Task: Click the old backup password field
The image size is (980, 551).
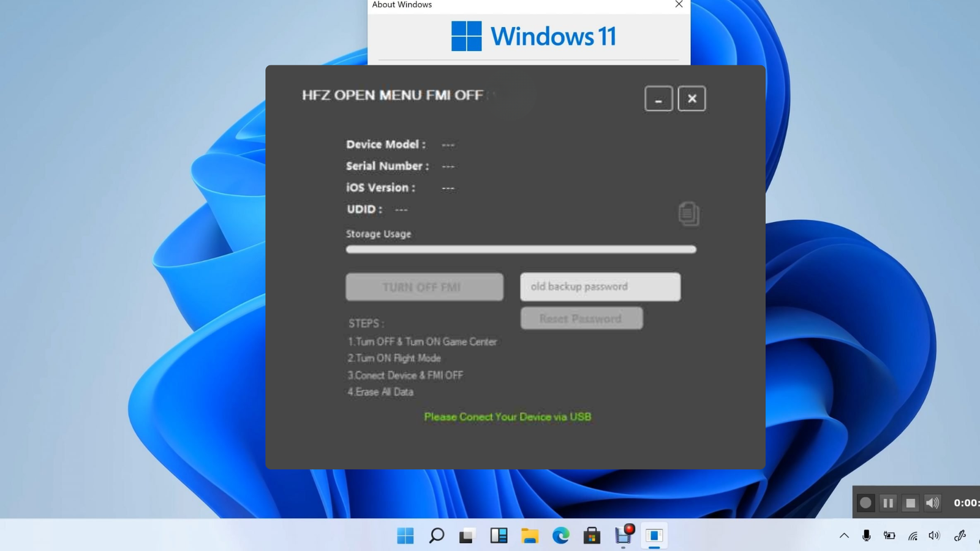Action: pyautogui.click(x=600, y=287)
